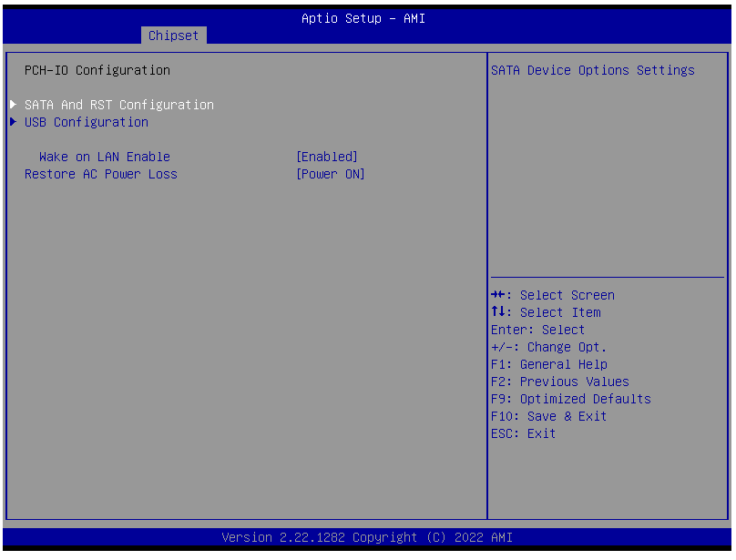736x560 pixels.
Task: Click the Enter: Select key hint
Action: coord(537,330)
